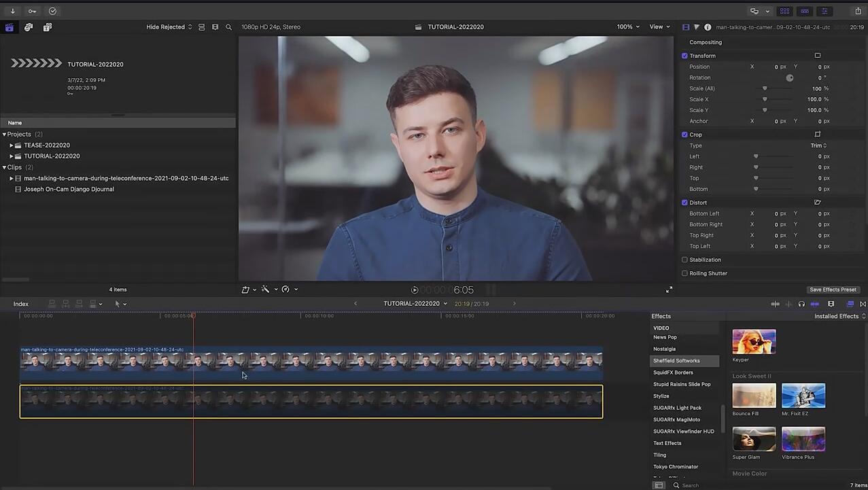This screenshot has height=490, width=868.
Task: Open the viewer 100% zoom dropdown
Action: [628, 27]
